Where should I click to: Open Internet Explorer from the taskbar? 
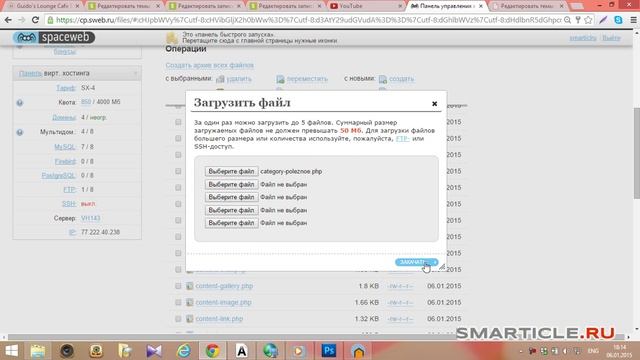(x=183, y=351)
